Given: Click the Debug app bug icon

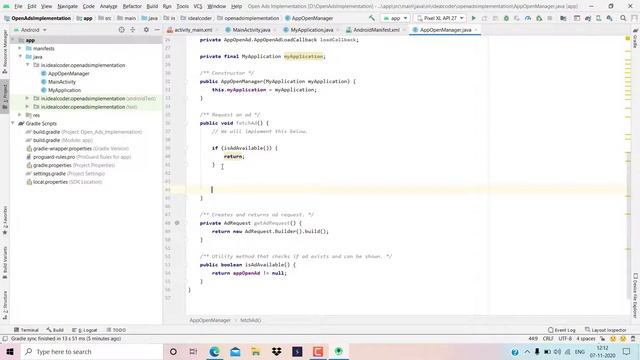Looking at the screenshot, I should (506, 18).
